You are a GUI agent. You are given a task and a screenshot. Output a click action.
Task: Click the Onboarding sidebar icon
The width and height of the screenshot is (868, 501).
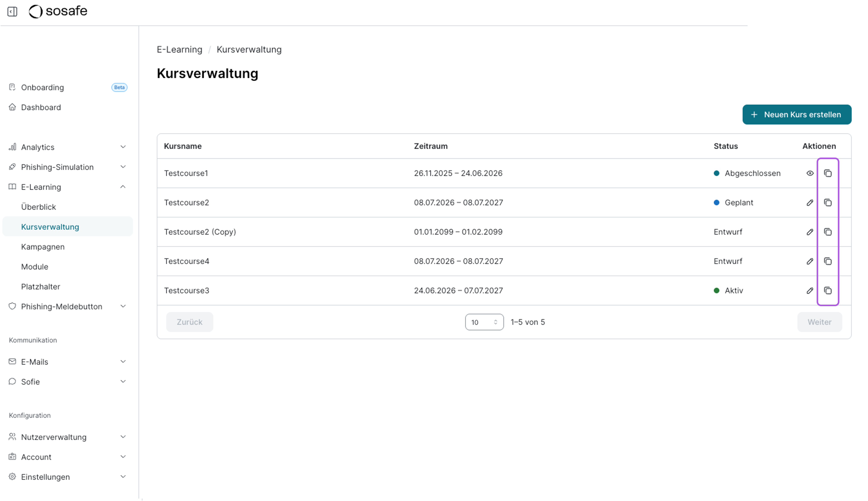tap(12, 87)
